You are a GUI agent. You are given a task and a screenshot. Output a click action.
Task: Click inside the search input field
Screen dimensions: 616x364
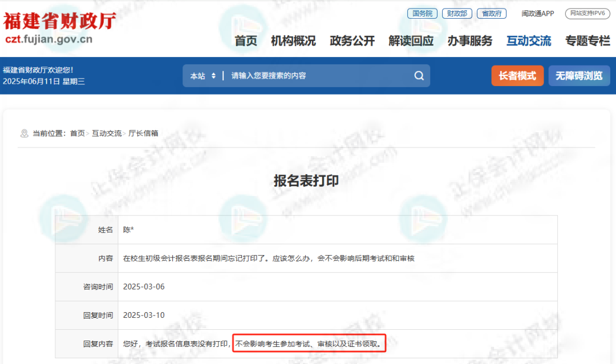[x=314, y=75]
